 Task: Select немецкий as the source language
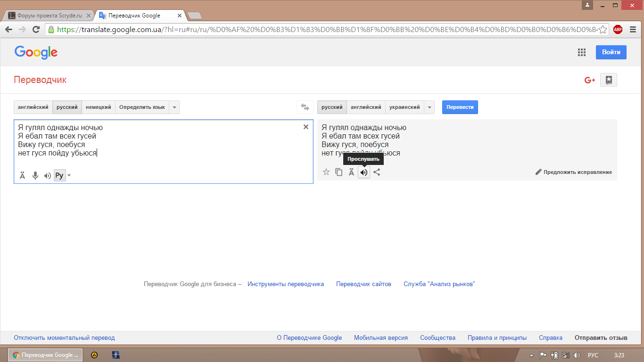(99, 107)
